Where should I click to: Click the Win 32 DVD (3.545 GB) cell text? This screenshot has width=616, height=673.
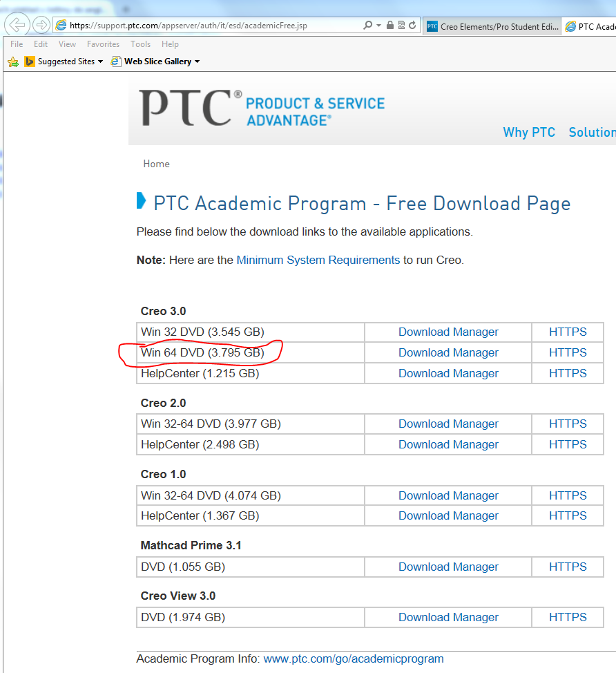coord(202,332)
